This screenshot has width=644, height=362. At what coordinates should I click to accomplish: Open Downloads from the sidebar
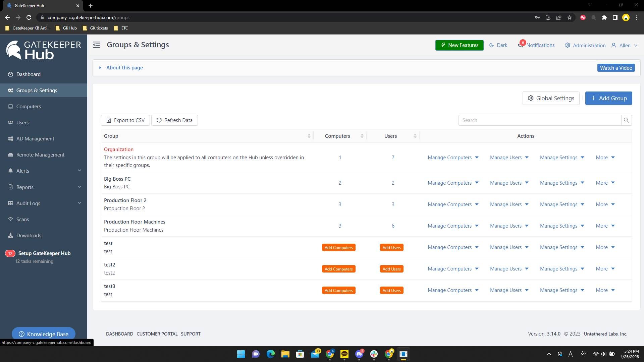click(29, 235)
